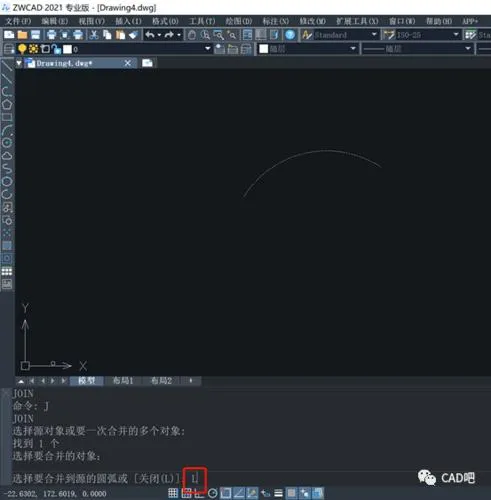The image size is (491, 500).
Task: Click the coordinates readout in status bar
Action: [56, 494]
